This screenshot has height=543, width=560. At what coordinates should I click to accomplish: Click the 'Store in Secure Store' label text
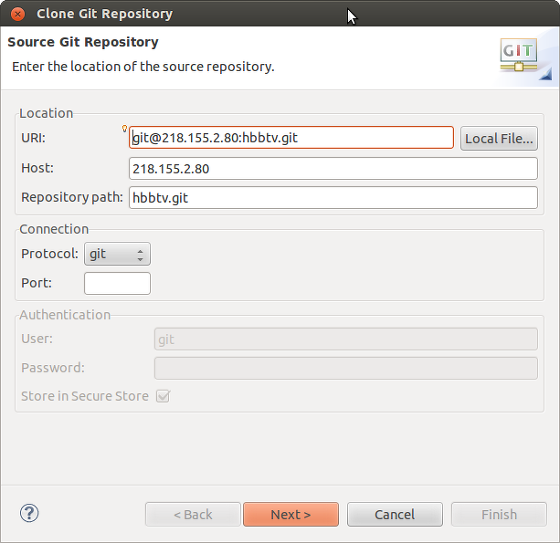point(85,396)
